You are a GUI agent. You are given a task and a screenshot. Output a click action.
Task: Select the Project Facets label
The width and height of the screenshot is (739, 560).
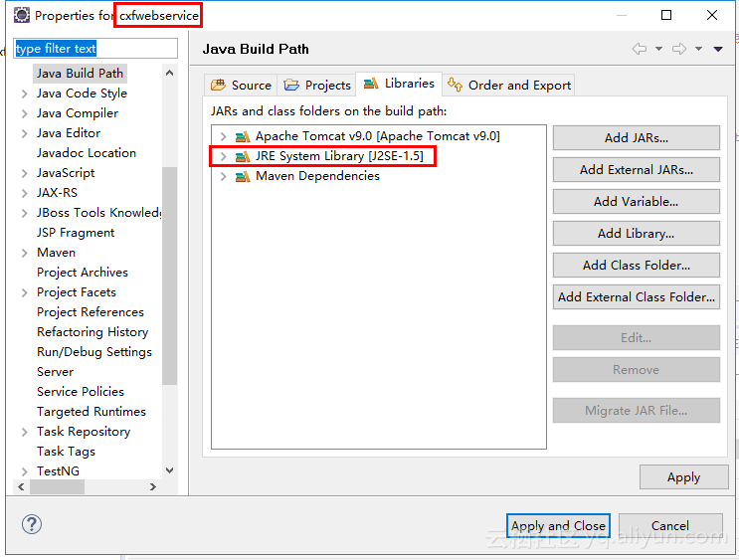point(77,292)
